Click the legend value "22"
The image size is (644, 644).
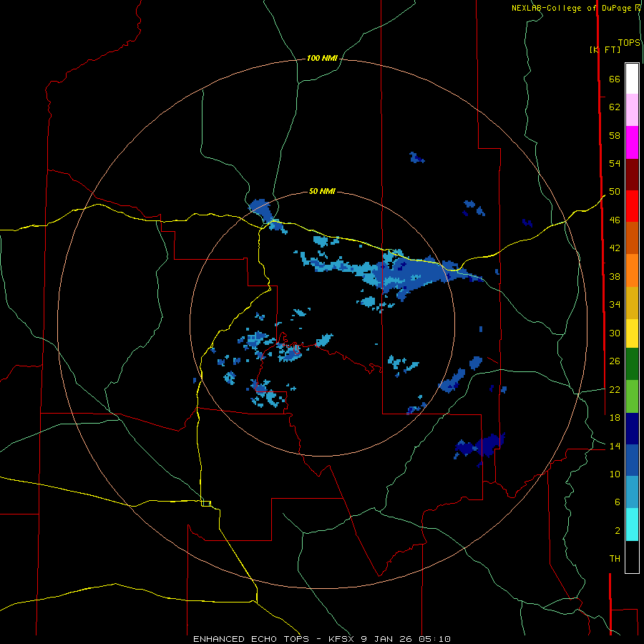615,389
